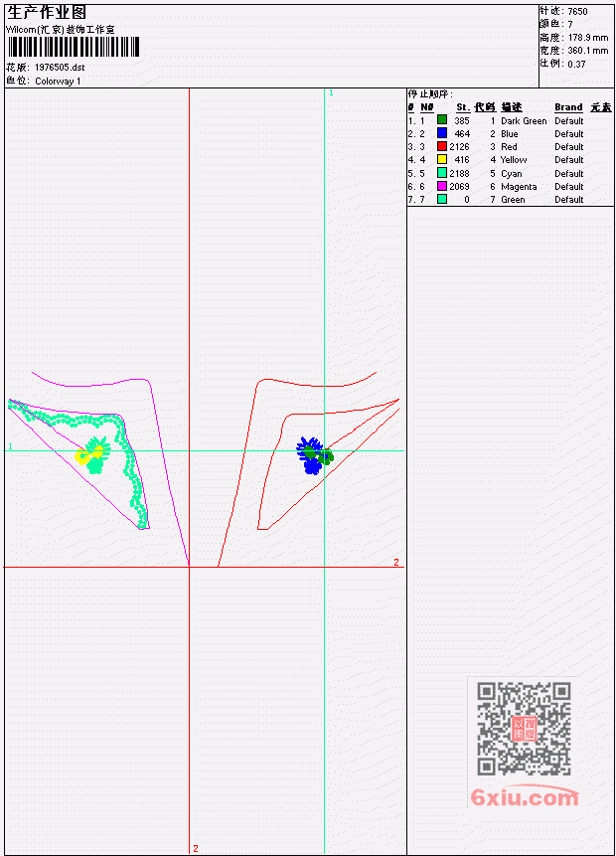This screenshot has height=856, width=616.
Task: Click the 停止顺序 stop sequence heading
Action: coord(430,93)
